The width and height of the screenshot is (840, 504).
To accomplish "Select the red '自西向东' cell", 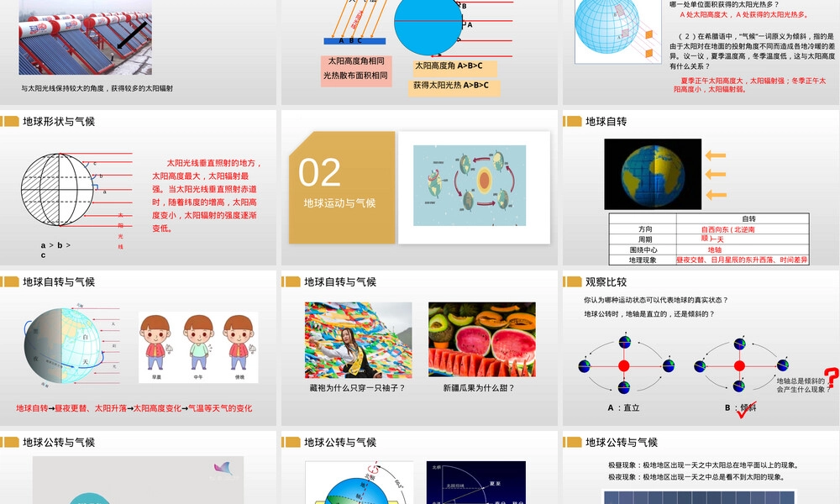I will point(728,229).
